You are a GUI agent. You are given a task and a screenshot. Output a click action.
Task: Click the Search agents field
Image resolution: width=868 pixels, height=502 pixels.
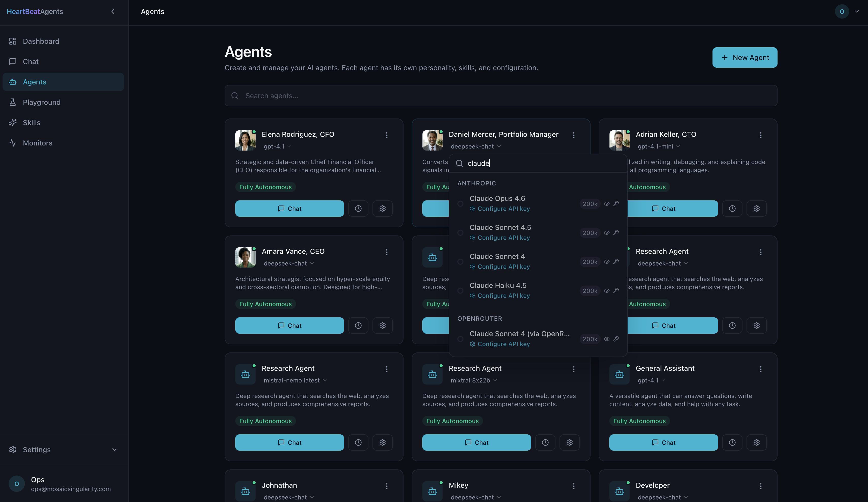(501, 96)
